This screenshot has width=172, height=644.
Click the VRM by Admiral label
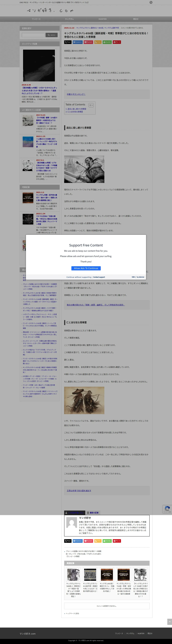[138, 277]
